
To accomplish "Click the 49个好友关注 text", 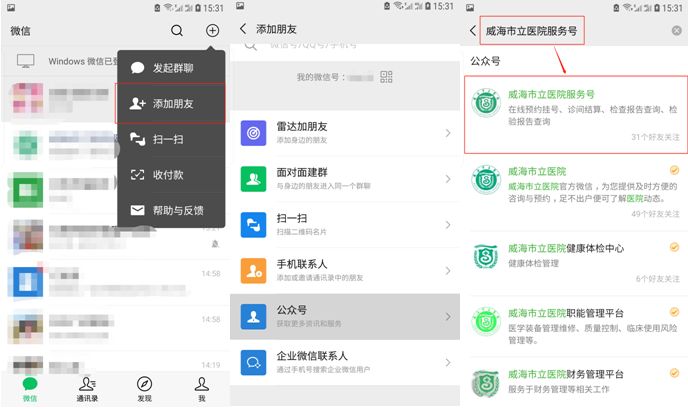I will point(656,214).
